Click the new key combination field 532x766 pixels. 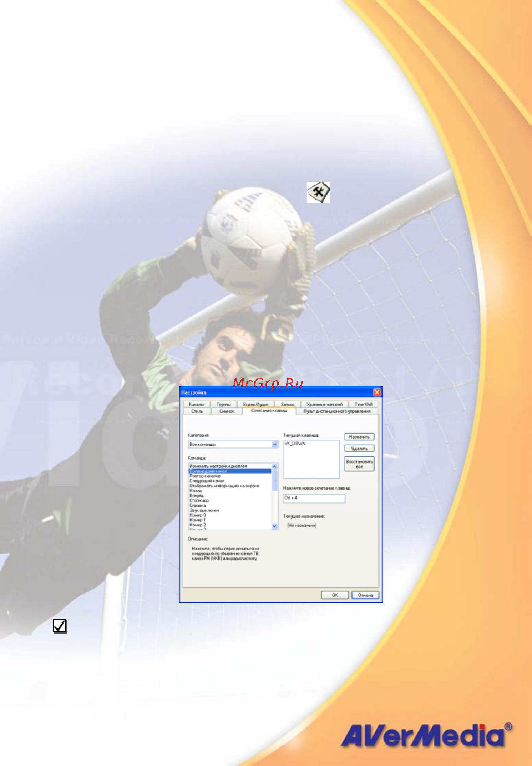pos(314,498)
